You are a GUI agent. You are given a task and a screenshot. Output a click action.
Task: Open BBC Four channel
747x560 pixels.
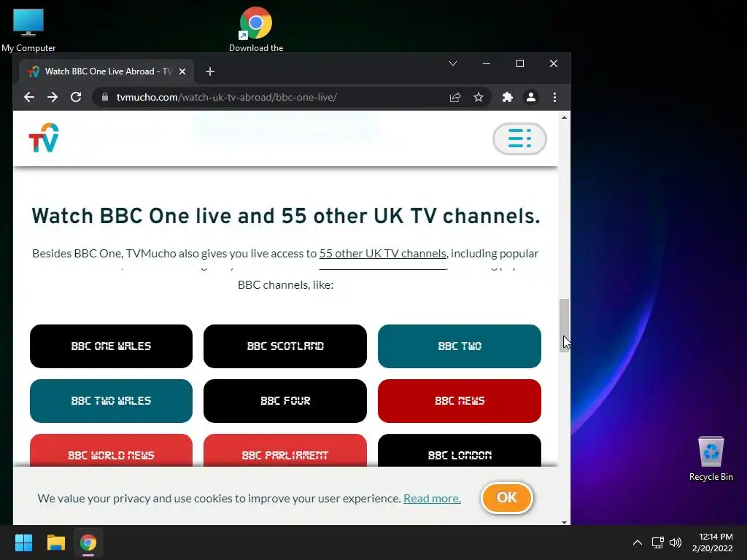285,401
